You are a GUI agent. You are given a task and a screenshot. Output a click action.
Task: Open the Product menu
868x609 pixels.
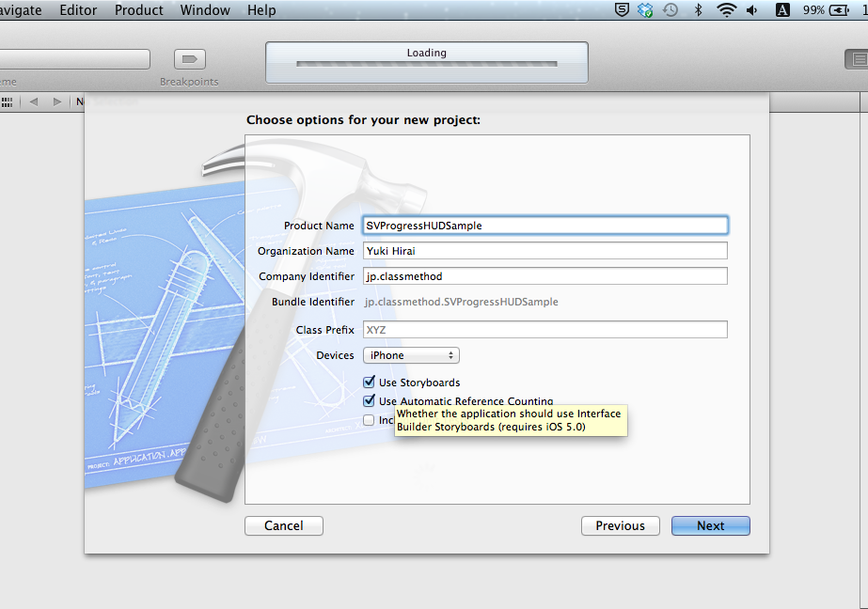[138, 10]
